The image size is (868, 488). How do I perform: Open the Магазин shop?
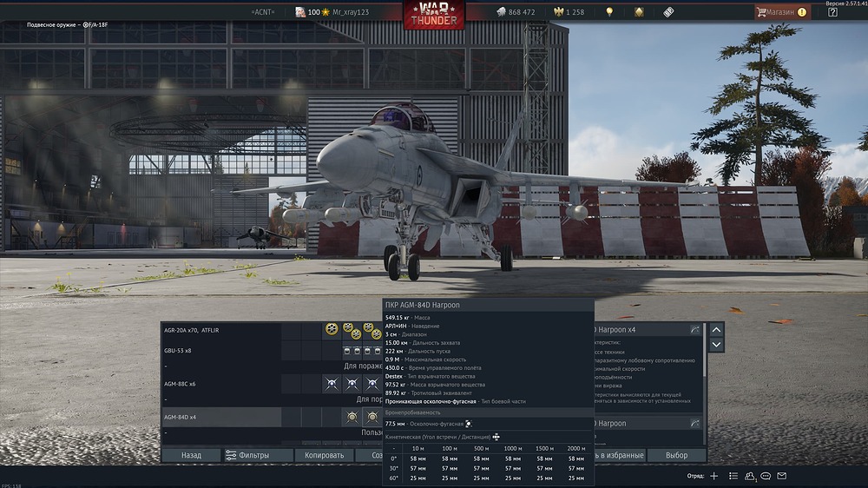pyautogui.click(x=783, y=12)
